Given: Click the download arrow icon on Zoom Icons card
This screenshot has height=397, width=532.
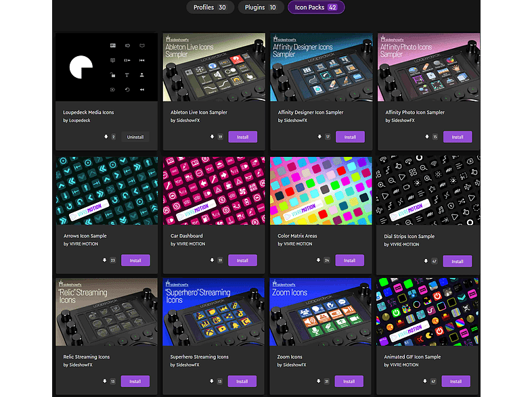Looking at the screenshot, I should [x=319, y=381].
